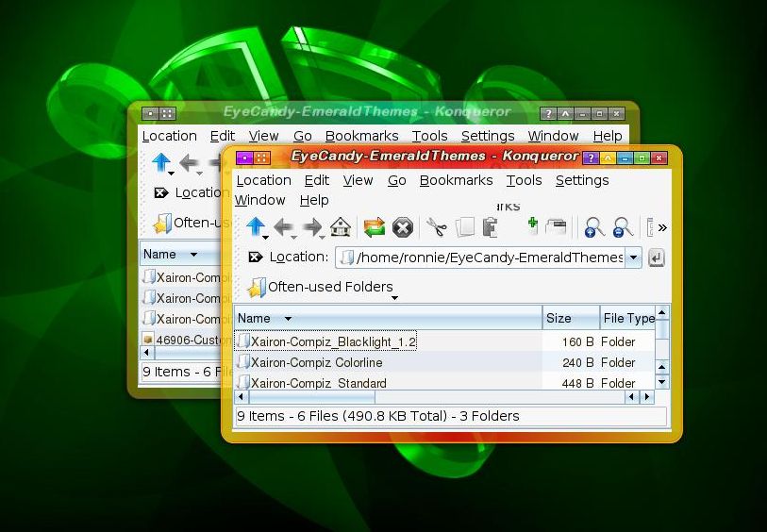
Task: Click the gray window menu button in back titlebar
Action: [x=150, y=113]
